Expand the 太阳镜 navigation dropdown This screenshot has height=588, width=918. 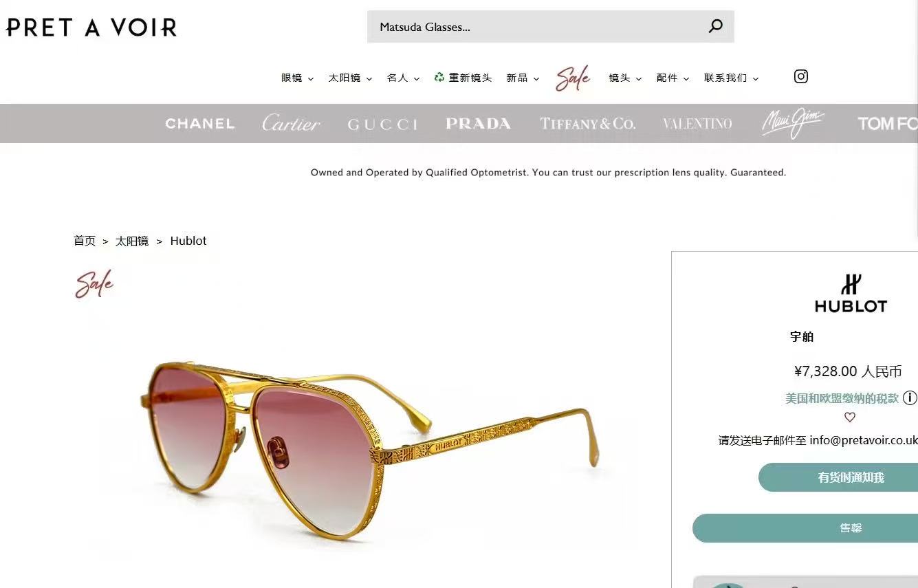[350, 78]
